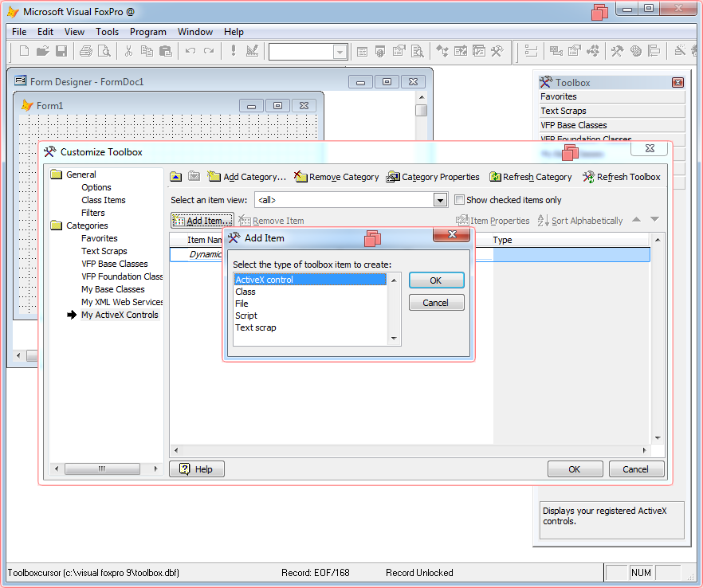
Task: Select Text scrap in the Add Item list
Action: (310, 327)
